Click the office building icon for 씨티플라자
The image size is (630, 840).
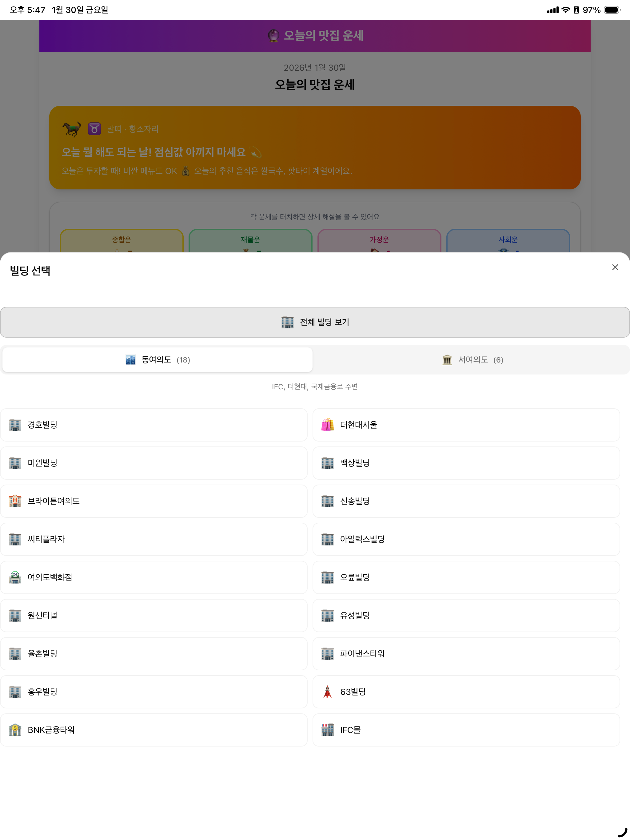[x=15, y=539]
